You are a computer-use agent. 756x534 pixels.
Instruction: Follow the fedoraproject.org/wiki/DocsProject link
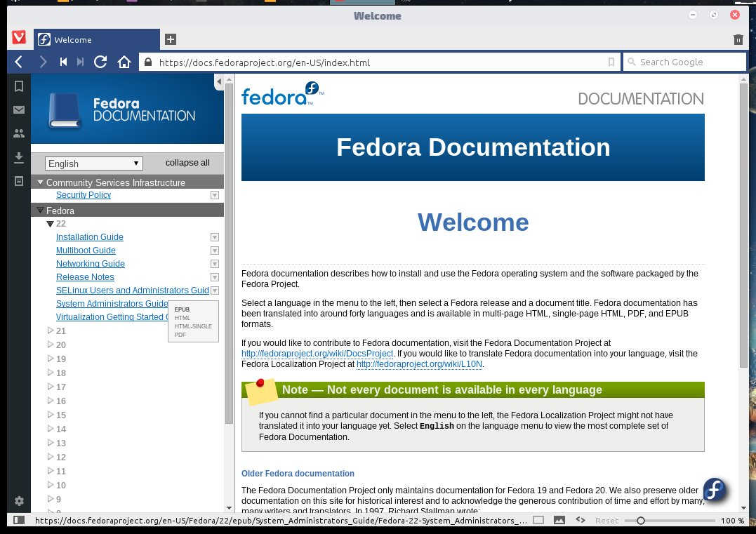tap(317, 353)
